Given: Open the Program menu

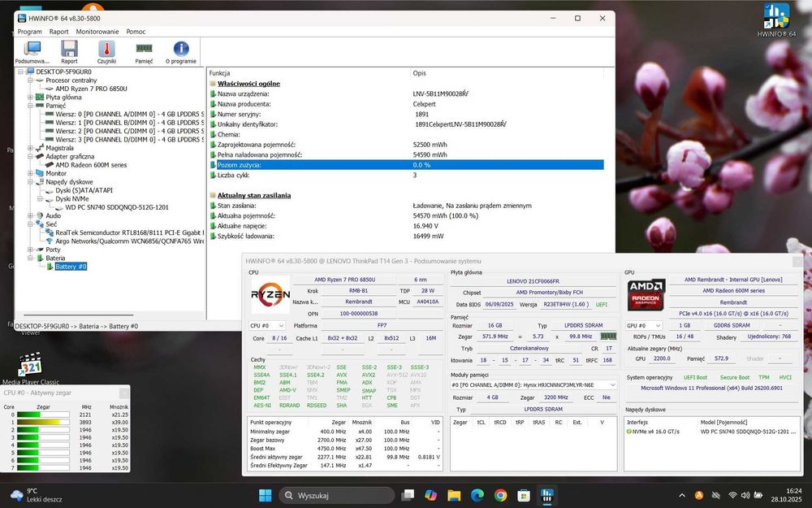Looking at the screenshot, I should point(29,32).
